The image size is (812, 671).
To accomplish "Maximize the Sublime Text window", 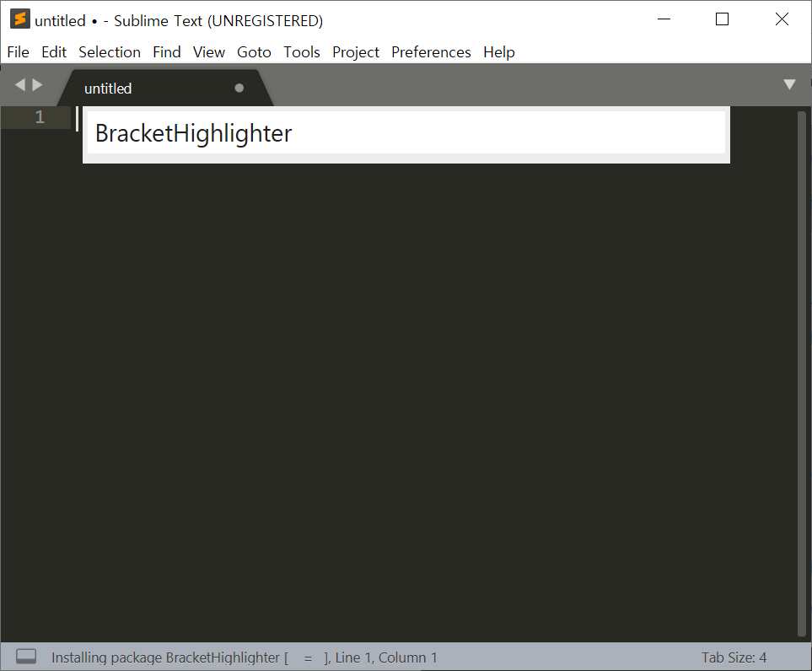I will 722,19.
